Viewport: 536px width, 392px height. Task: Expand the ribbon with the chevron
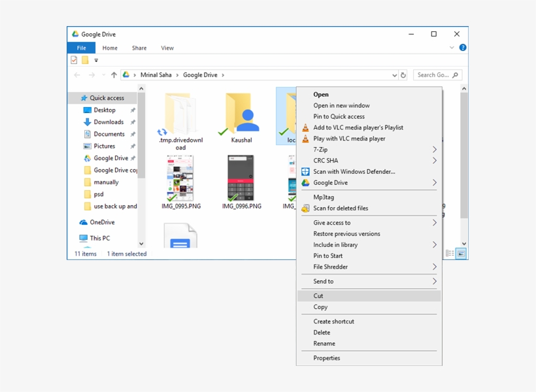pos(452,48)
